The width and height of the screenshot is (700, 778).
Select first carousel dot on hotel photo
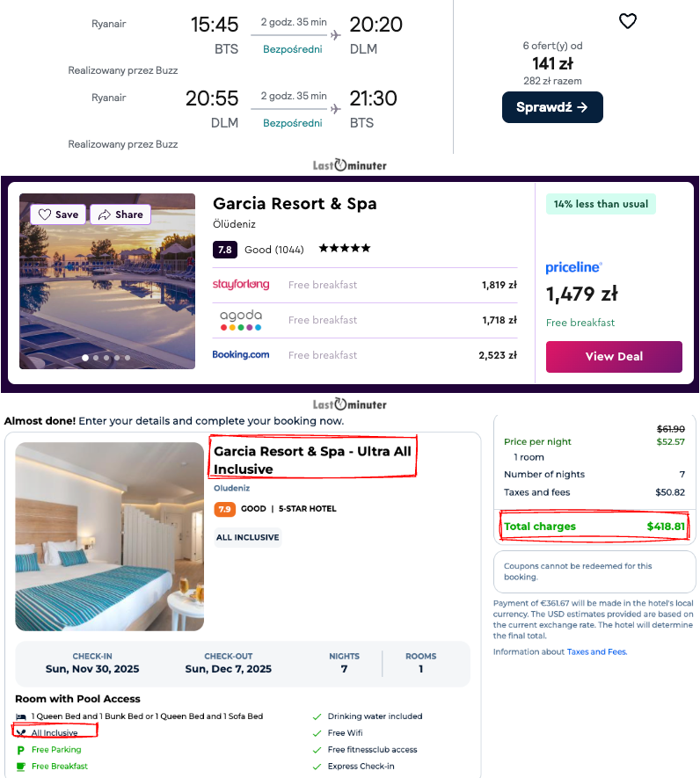coord(85,358)
